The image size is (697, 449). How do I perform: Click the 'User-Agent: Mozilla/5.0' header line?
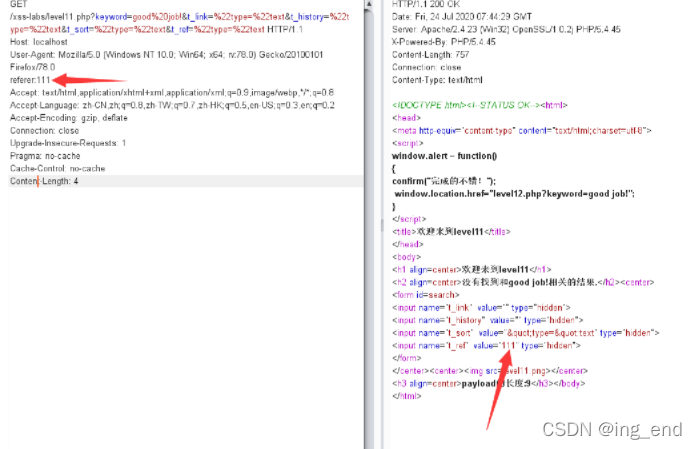(166, 55)
